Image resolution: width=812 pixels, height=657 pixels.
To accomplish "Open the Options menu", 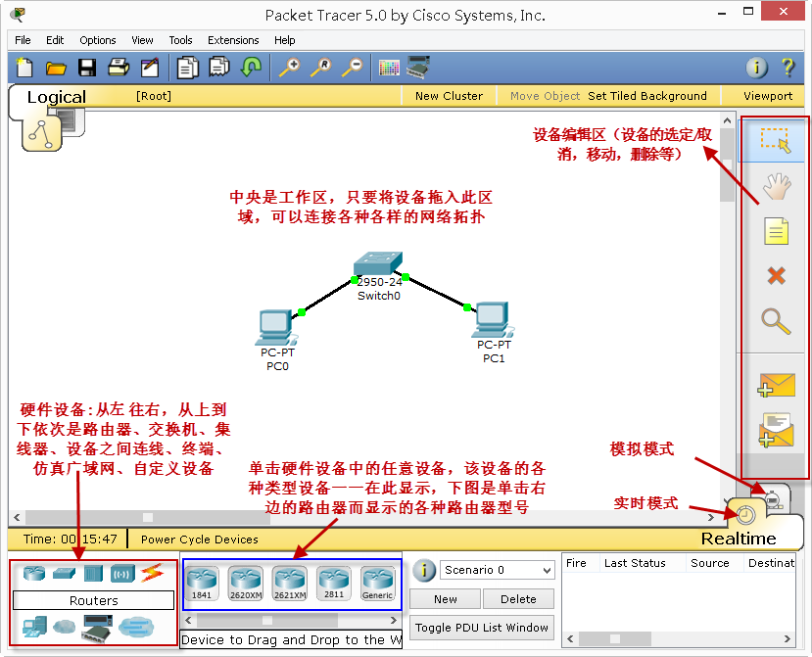I will [97, 40].
